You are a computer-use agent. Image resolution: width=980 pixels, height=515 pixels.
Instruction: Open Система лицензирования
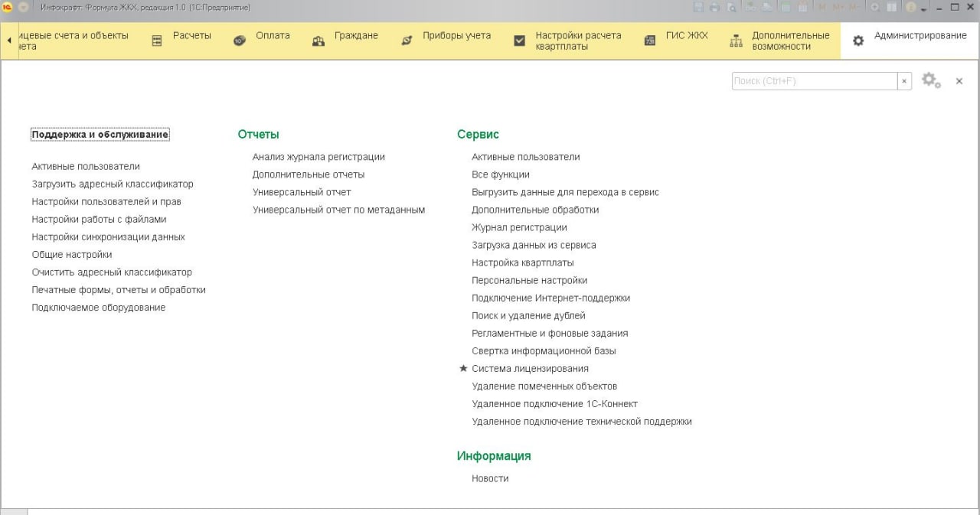coord(530,368)
